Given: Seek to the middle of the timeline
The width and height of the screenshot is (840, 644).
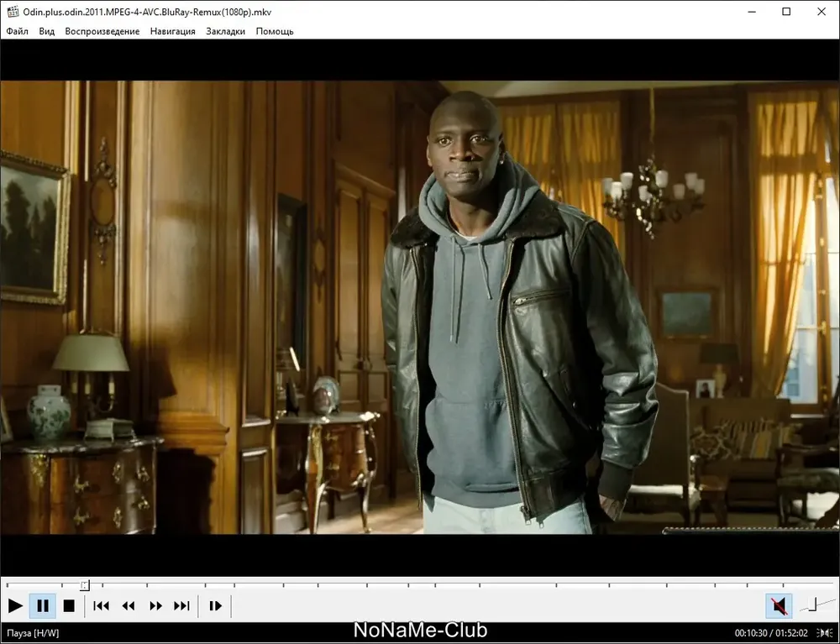Looking at the screenshot, I should tap(420, 585).
